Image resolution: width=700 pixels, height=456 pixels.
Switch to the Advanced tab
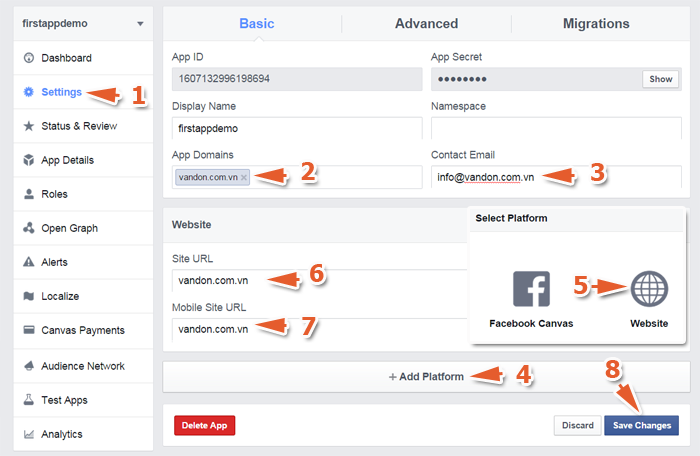pyautogui.click(x=426, y=23)
